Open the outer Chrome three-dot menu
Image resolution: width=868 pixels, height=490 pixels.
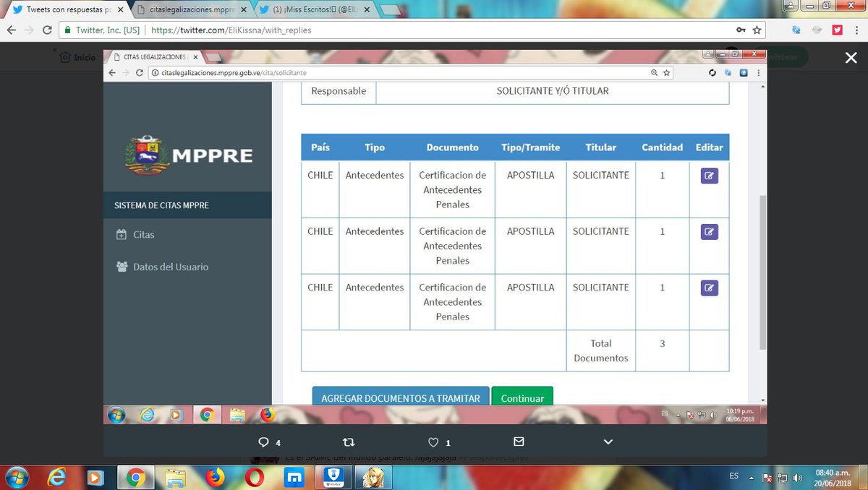click(856, 30)
